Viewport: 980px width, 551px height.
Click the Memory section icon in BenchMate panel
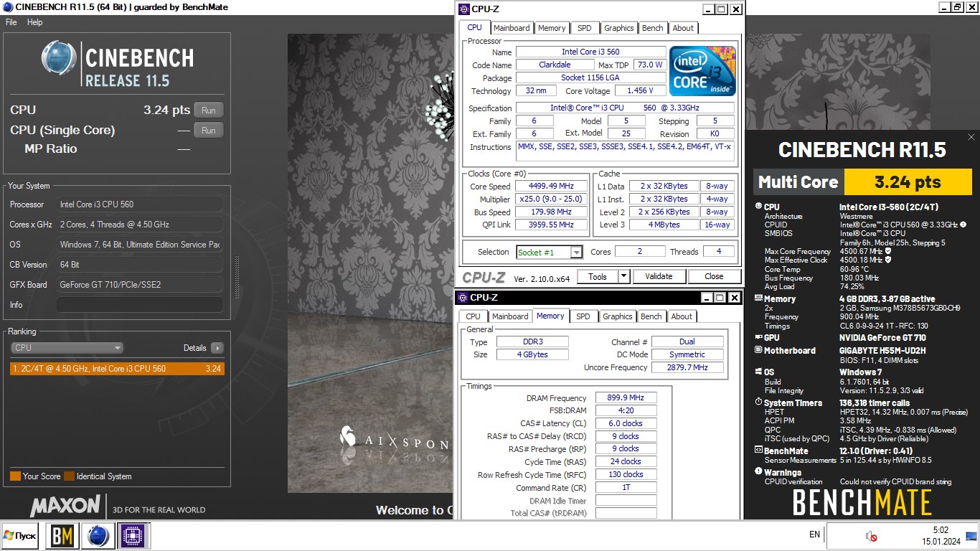point(758,299)
